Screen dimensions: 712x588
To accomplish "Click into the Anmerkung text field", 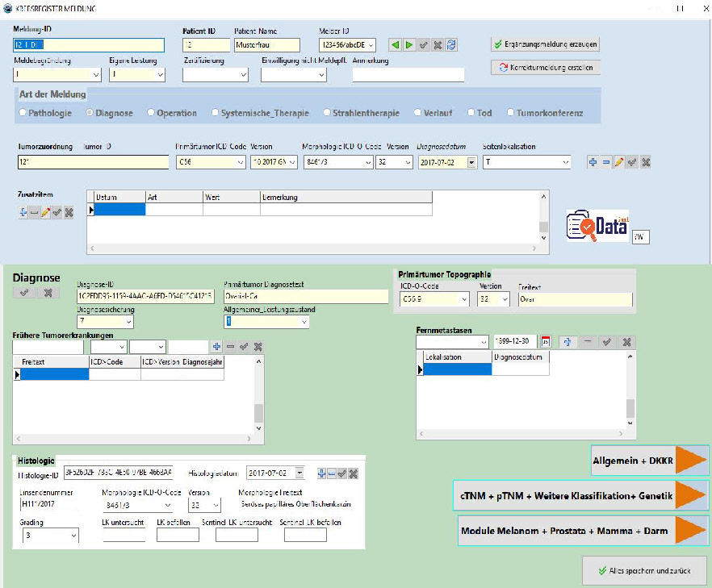I will (408, 75).
